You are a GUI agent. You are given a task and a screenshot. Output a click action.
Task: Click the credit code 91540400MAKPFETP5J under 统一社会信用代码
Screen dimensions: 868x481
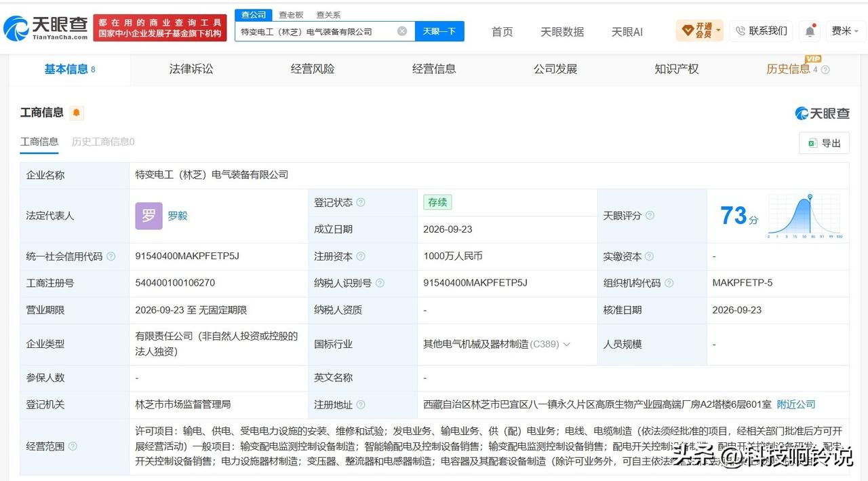tap(187, 256)
